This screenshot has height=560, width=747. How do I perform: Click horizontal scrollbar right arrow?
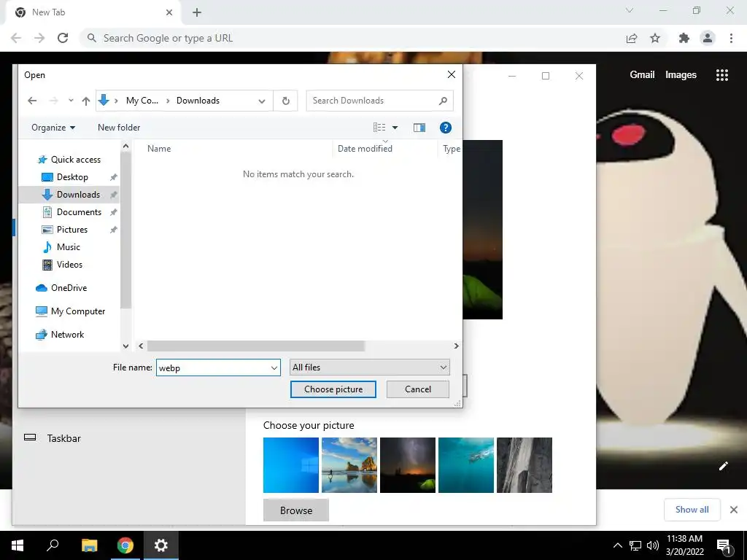tap(457, 346)
